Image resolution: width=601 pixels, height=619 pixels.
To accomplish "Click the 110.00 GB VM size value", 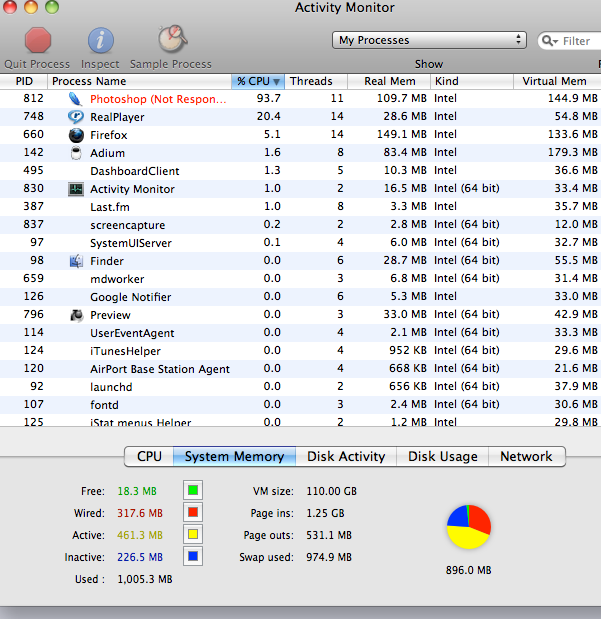I will click(331, 491).
